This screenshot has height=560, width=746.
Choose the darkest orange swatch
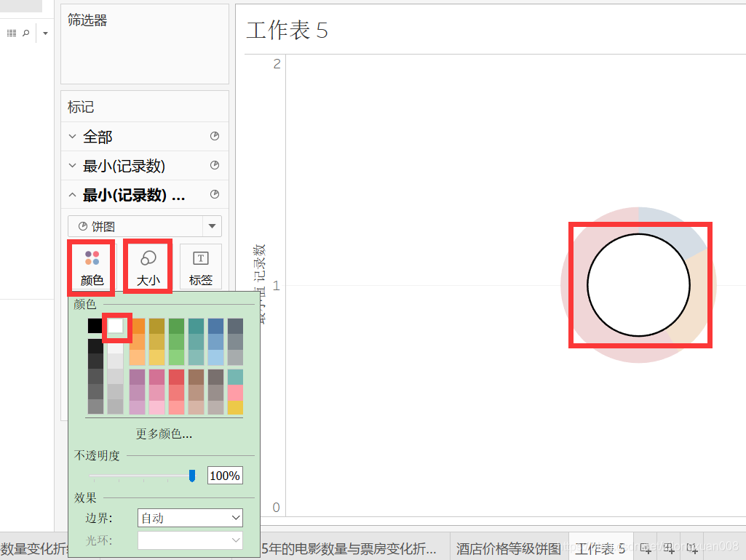coord(138,326)
